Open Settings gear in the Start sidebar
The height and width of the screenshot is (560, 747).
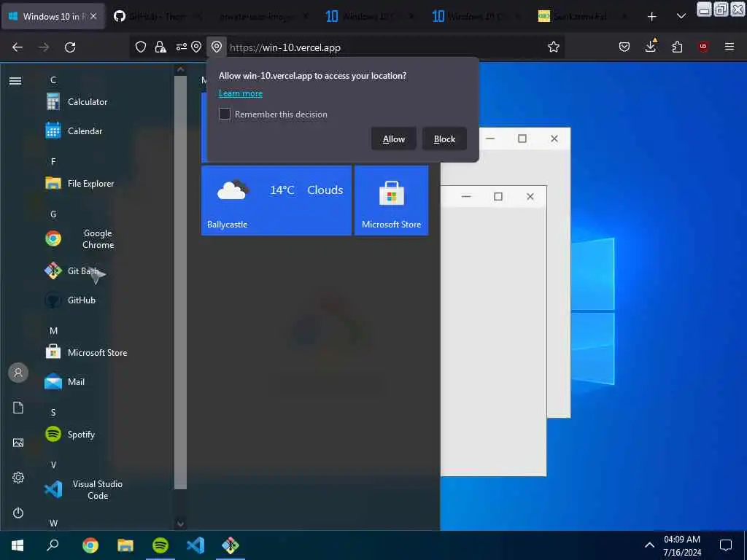18,478
